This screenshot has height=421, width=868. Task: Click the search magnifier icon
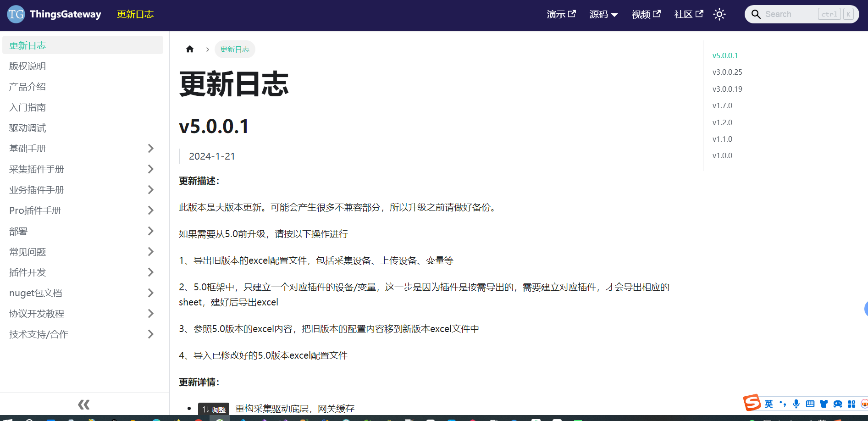coord(756,14)
